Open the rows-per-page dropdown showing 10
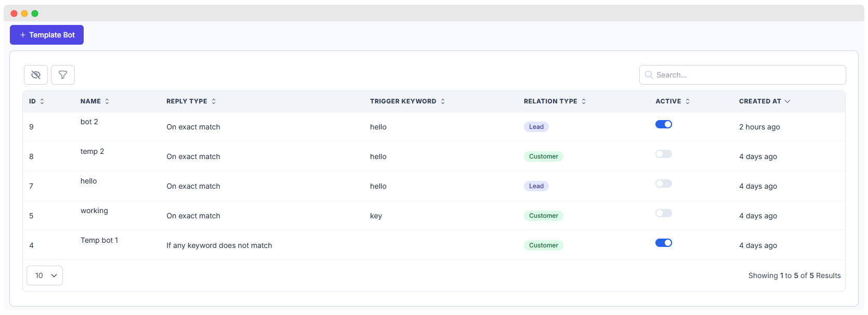The height and width of the screenshot is (315, 868). (x=45, y=275)
